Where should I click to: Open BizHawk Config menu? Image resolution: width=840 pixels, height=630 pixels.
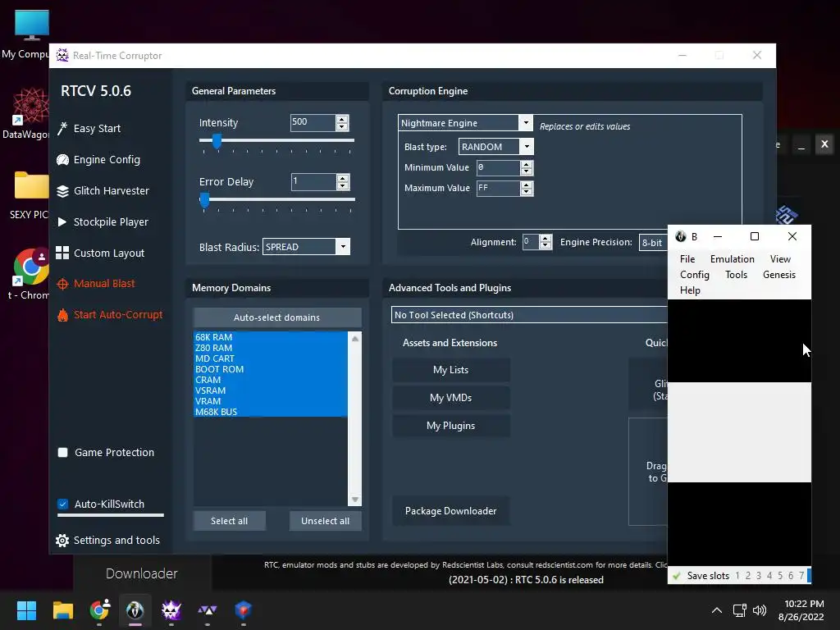694,275
